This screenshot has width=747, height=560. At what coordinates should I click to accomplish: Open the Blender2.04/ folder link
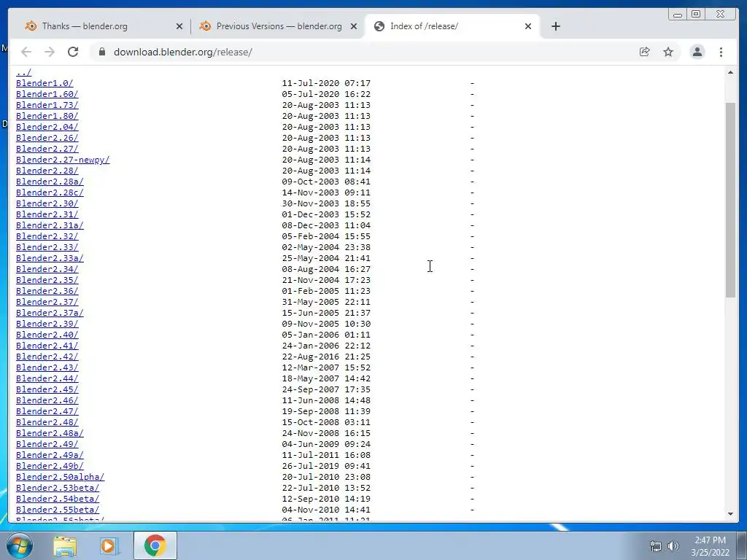point(47,127)
